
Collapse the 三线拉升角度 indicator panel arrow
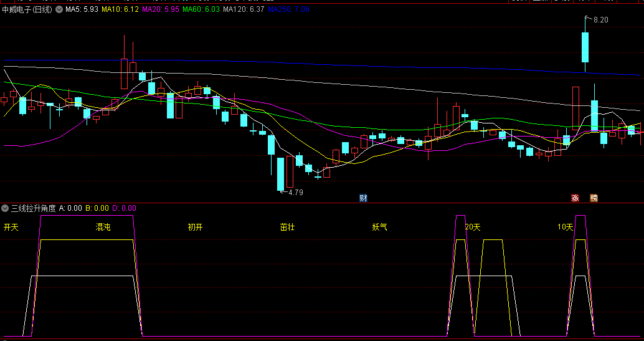click(x=5, y=209)
